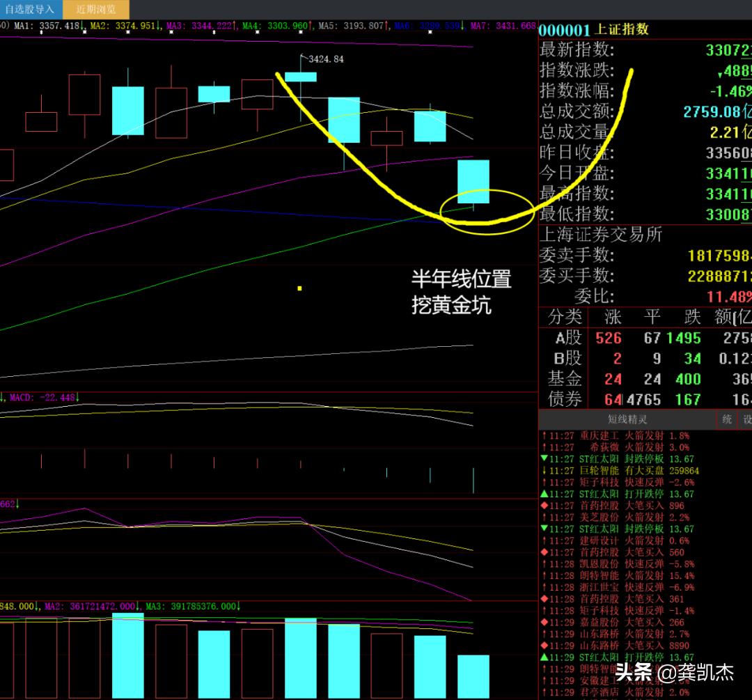This screenshot has width=752, height=700.
Task: Click the red up-arrow icon beside 重庆建工
Action: 544,436
